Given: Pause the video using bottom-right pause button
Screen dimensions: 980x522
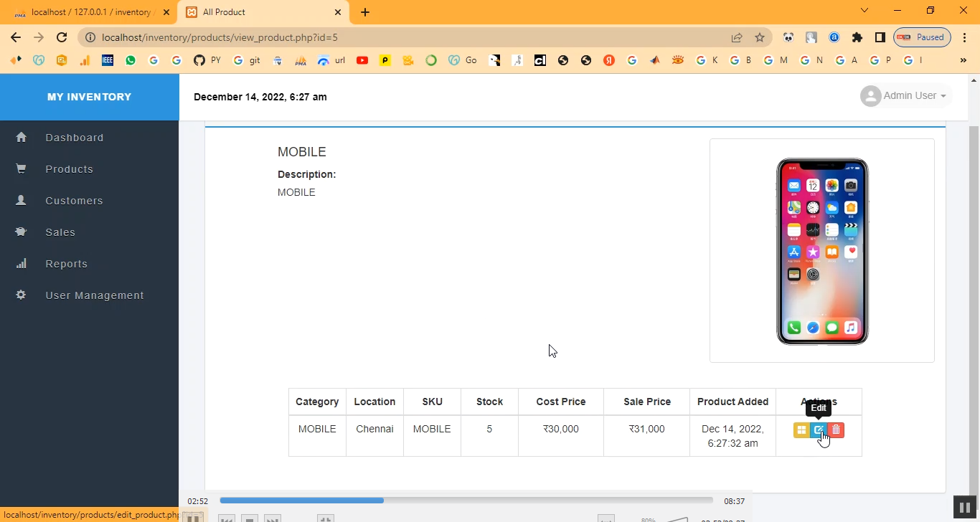Looking at the screenshot, I should (962, 507).
